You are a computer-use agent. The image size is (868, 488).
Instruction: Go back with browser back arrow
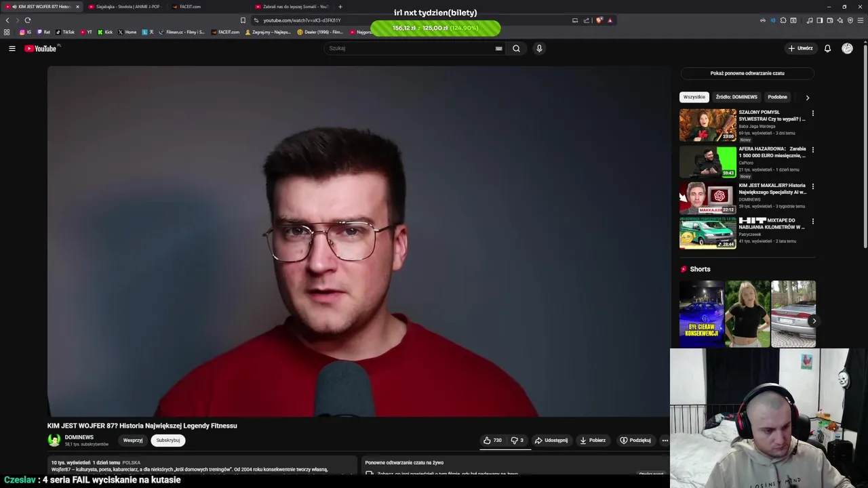pos(7,20)
